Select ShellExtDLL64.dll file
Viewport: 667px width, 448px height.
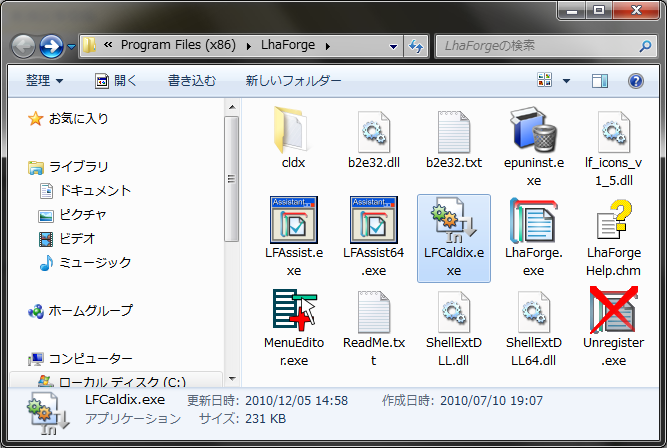click(533, 327)
